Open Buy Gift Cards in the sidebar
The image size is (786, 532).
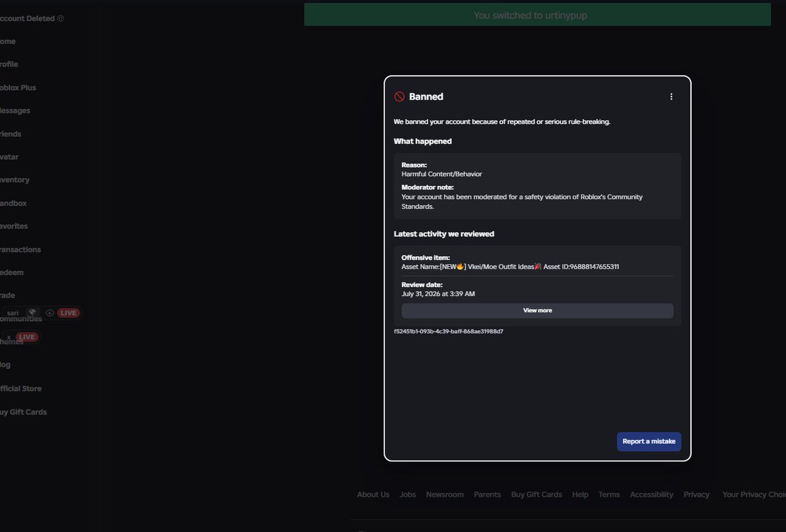[24, 412]
